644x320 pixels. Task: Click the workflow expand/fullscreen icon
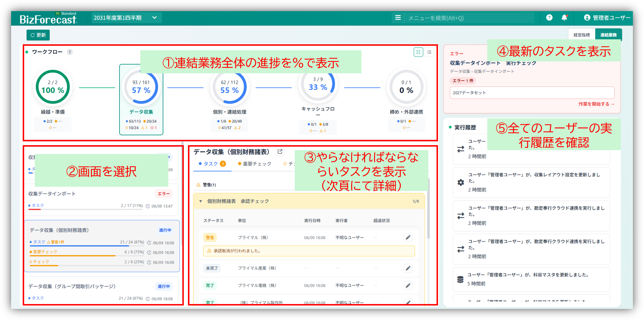pos(418,52)
